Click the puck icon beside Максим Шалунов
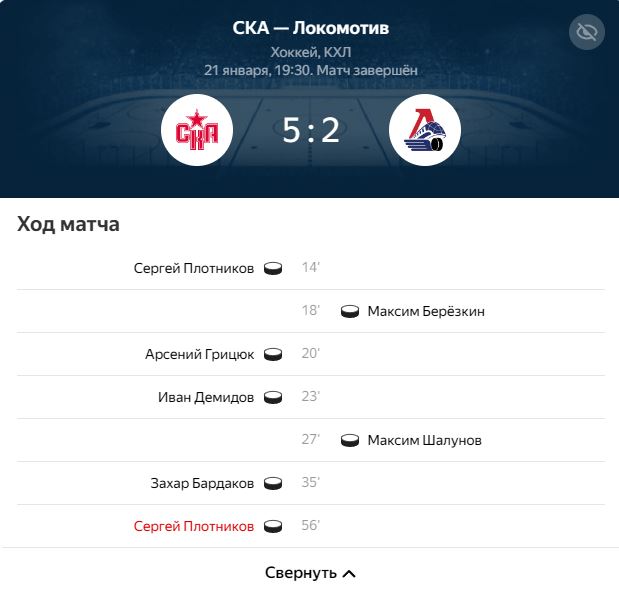619x590 pixels. (350, 440)
